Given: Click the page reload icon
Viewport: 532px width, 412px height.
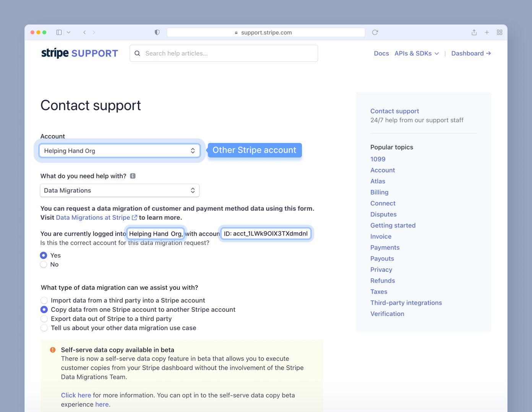Looking at the screenshot, I should (x=375, y=32).
